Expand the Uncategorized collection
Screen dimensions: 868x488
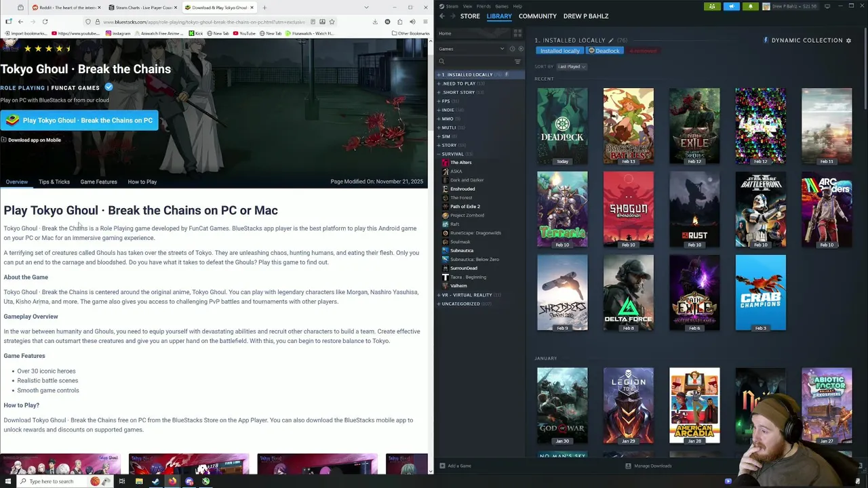pos(439,304)
